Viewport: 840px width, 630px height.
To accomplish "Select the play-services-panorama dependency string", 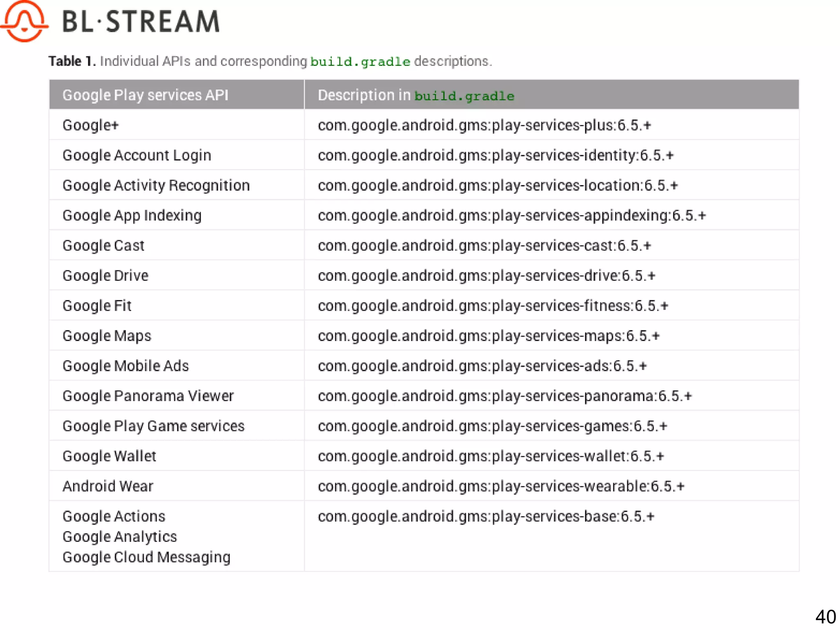I will click(504, 396).
